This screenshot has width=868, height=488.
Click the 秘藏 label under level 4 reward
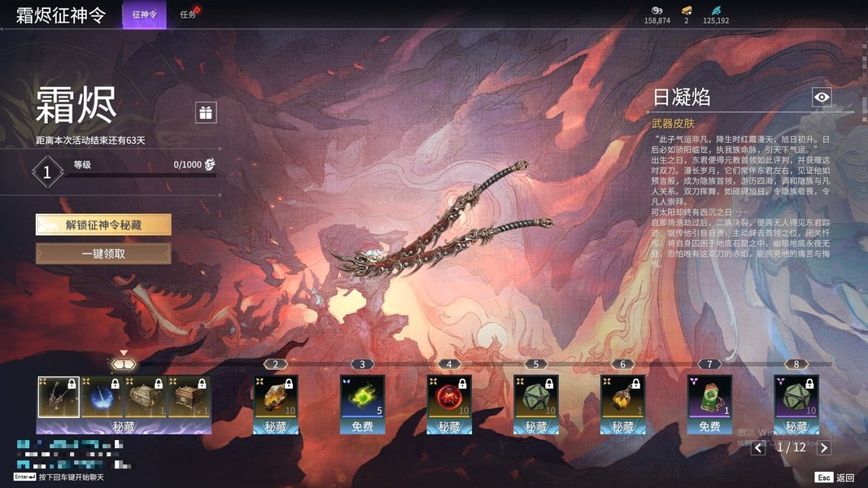tap(450, 426)
